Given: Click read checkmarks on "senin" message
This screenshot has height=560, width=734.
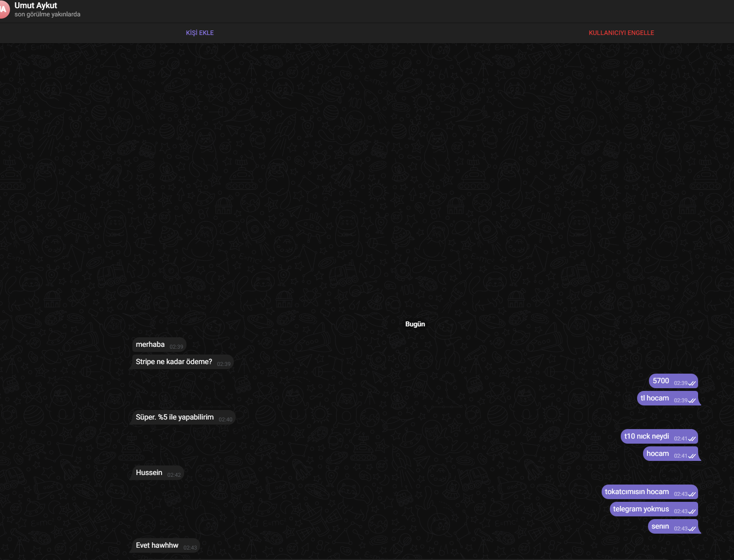Looking at the screenshot, I should tap(692, 529).
